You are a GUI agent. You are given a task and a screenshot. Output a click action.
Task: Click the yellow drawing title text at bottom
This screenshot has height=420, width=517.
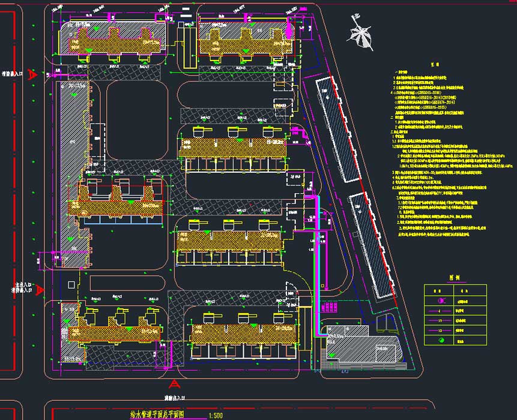click(x=159, y=414)
